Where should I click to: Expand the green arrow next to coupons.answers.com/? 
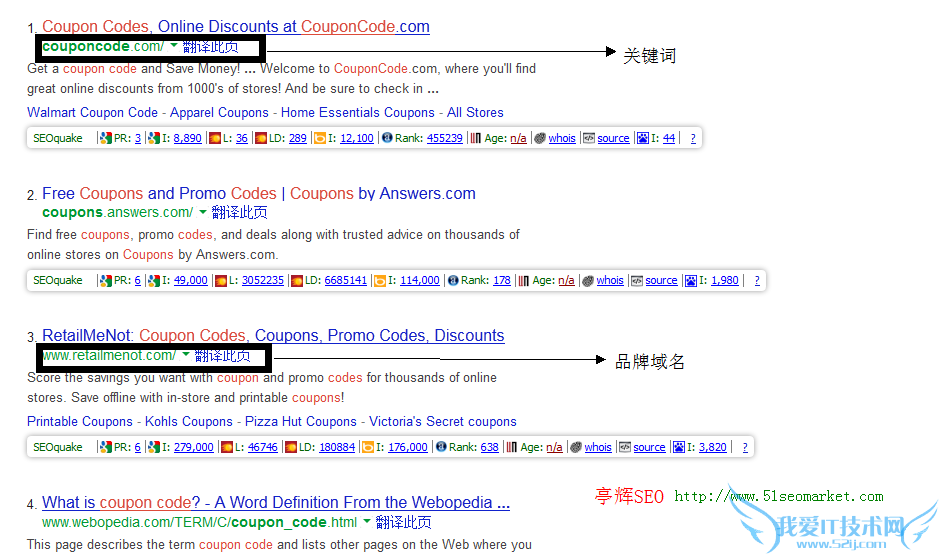pyautogui.click(x=203, y=212)
